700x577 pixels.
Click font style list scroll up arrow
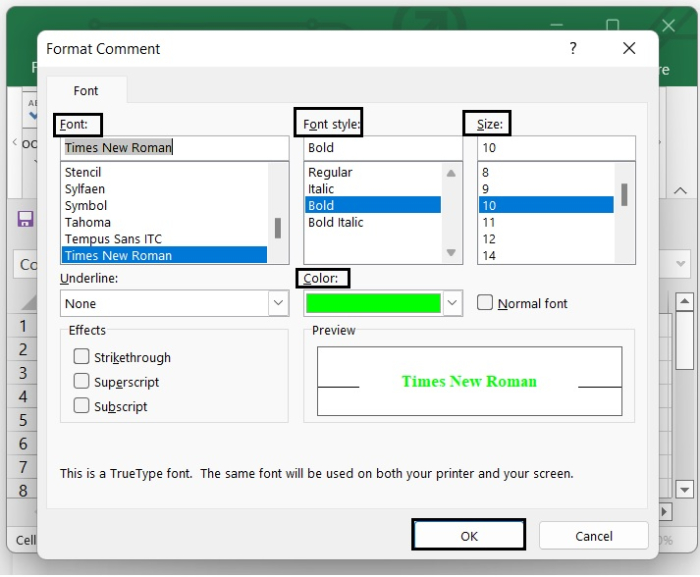451,173
